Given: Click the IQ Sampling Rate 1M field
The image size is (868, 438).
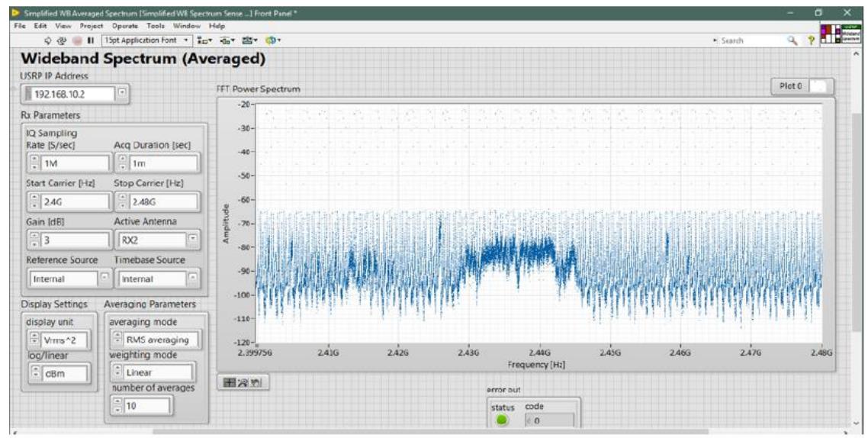Looking at the screenshot, I should point(75,163).
